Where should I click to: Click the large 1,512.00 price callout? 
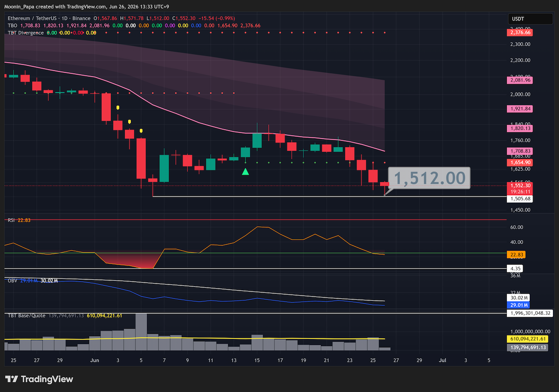(429, 178)
